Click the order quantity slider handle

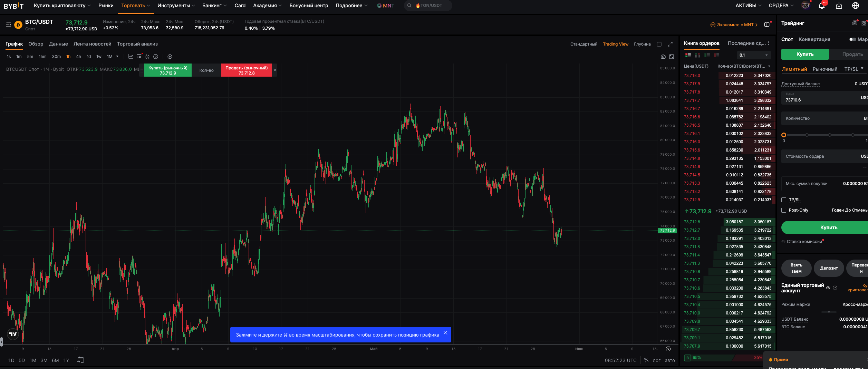tap(784, 135)
